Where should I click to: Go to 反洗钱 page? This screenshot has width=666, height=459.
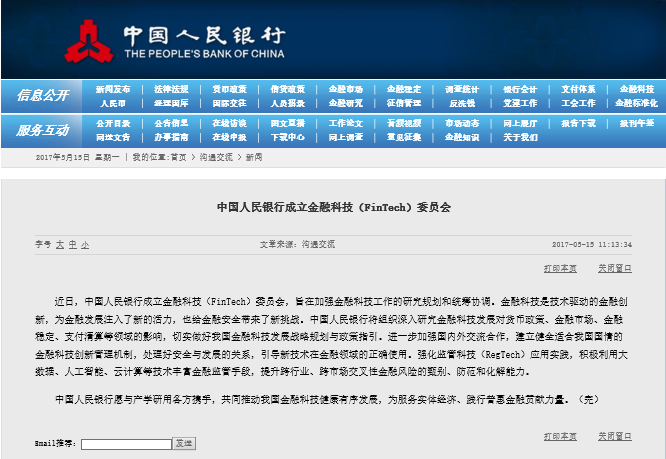462,103
